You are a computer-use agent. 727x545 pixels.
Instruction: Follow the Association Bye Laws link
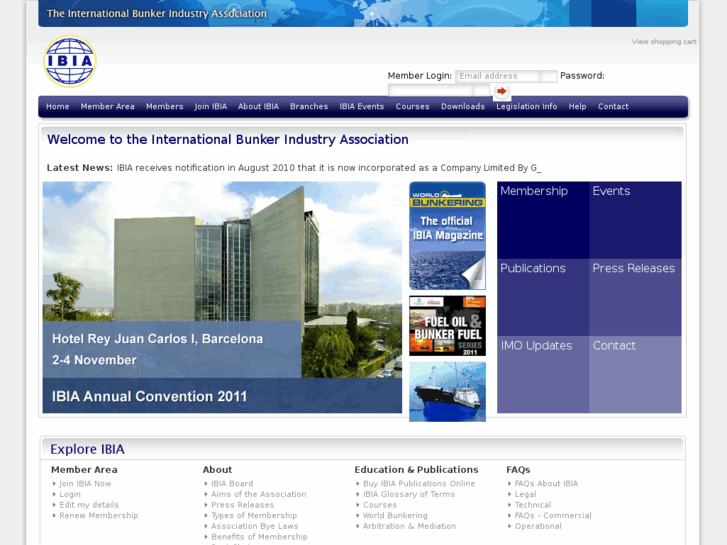(x=255, y=526)
